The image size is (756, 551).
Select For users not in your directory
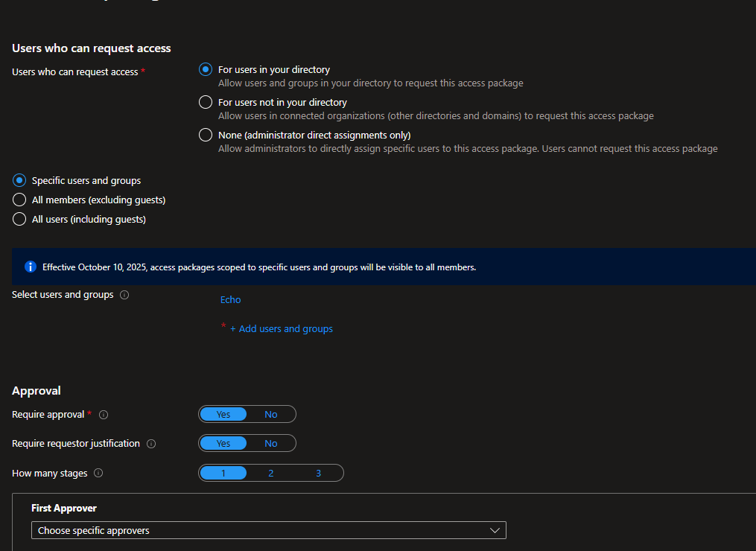(206, 102)
